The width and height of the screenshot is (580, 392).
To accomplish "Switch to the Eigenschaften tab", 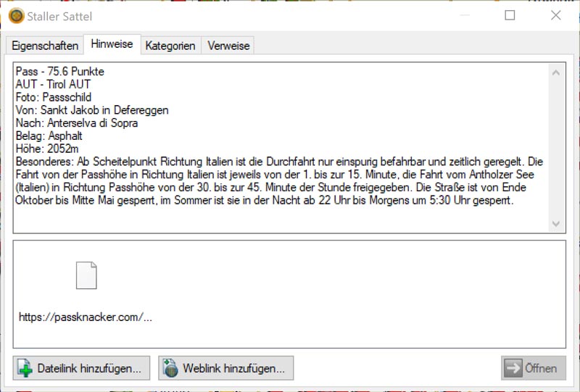I will pyautogui.click(x=45, y=46).
